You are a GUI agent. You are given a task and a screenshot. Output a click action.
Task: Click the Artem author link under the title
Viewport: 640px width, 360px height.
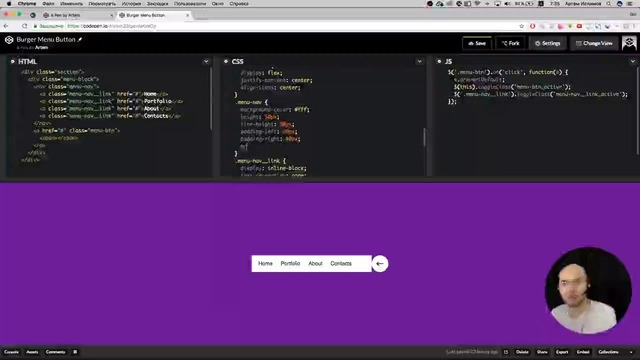41,47
